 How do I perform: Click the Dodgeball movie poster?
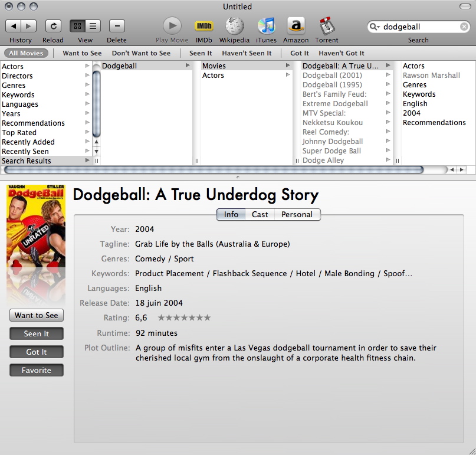coord(36,226)
